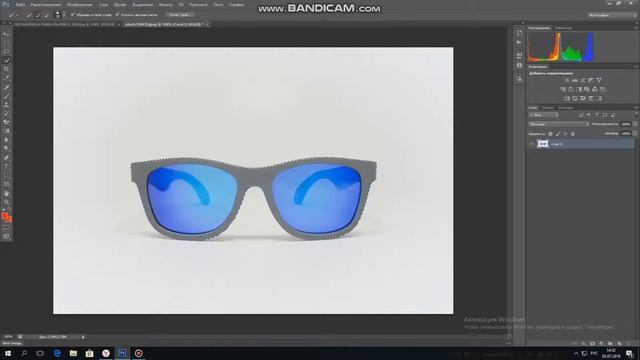
Task: Add a Curves adjustment
Action: (x=583, y=80)
